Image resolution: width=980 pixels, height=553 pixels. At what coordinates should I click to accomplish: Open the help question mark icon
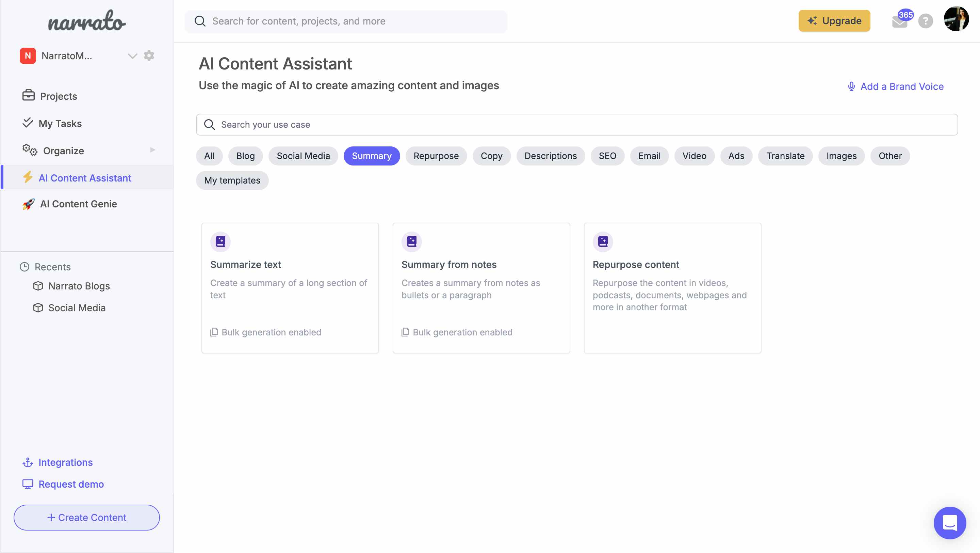point(925,21)
